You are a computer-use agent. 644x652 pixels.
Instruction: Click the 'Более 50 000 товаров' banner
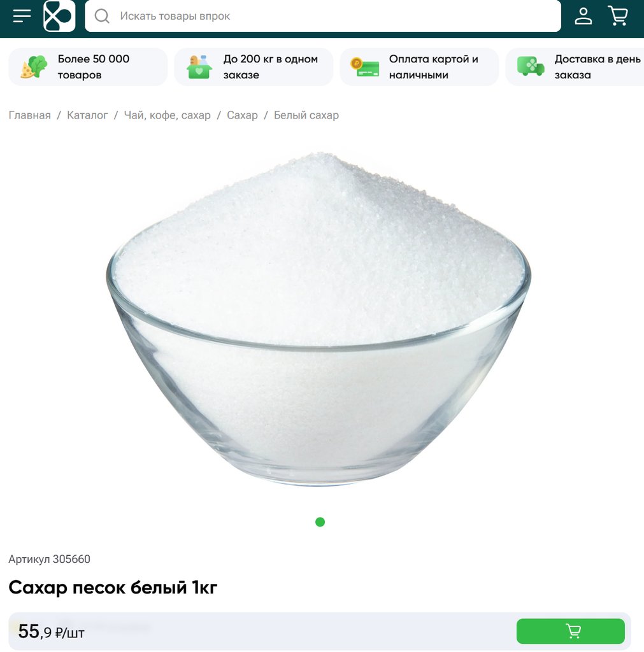pyautogui.click(x=88, y=67)
